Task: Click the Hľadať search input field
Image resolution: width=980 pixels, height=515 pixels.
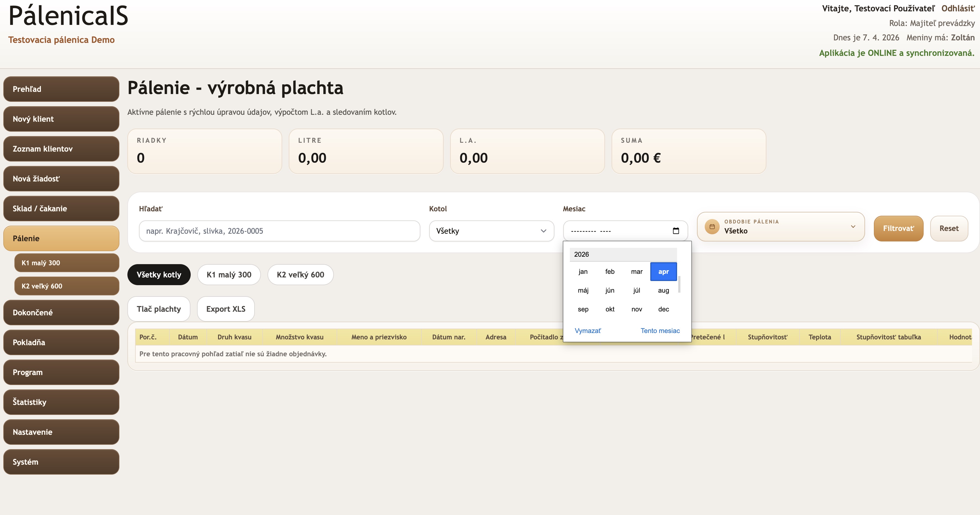Action: 279,231
